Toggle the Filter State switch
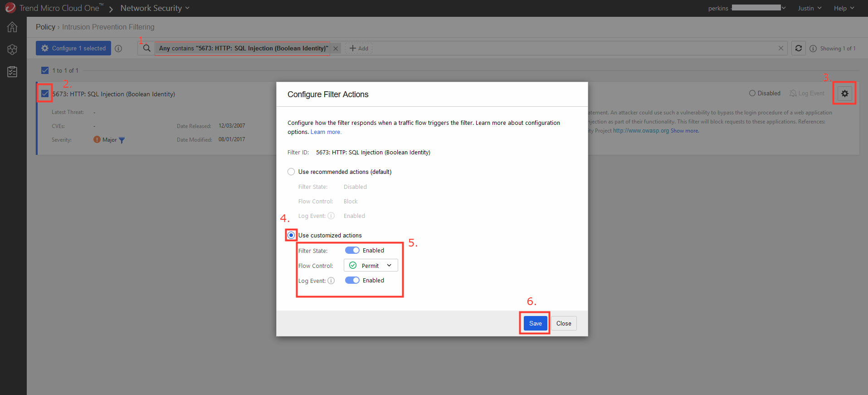868x395 pixels. click(x=352, y=250)
